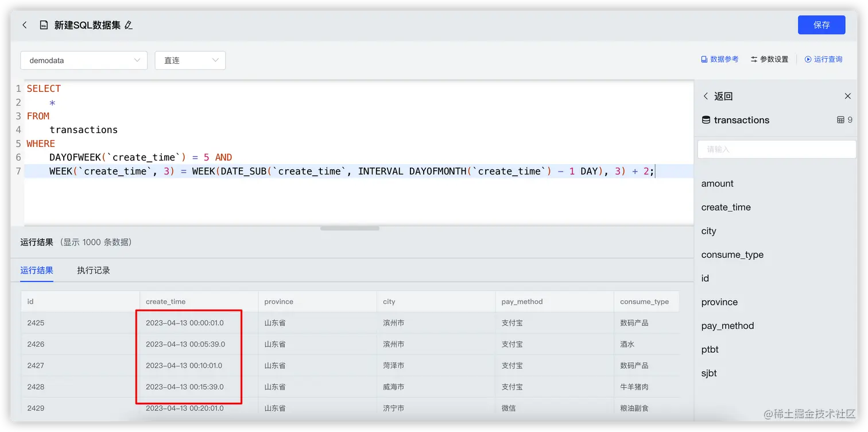
Task: Select the province field in side panel
Action: point(719,302)
